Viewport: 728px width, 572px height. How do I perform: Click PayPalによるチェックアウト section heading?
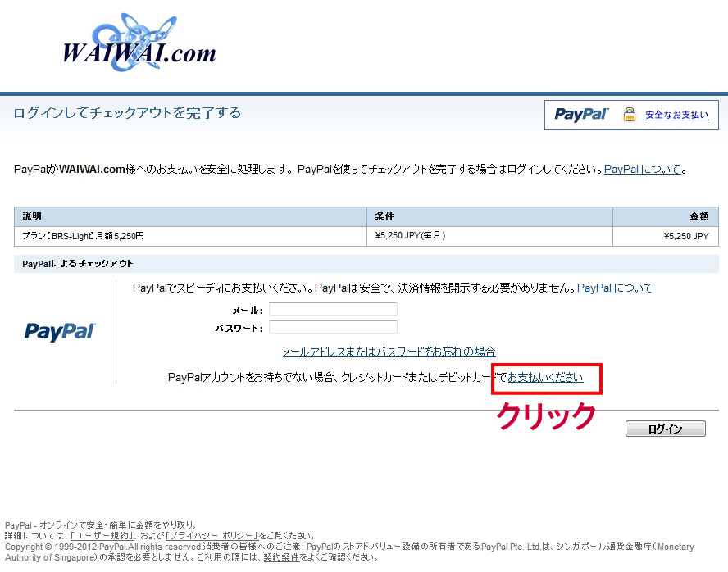(78, 264)
